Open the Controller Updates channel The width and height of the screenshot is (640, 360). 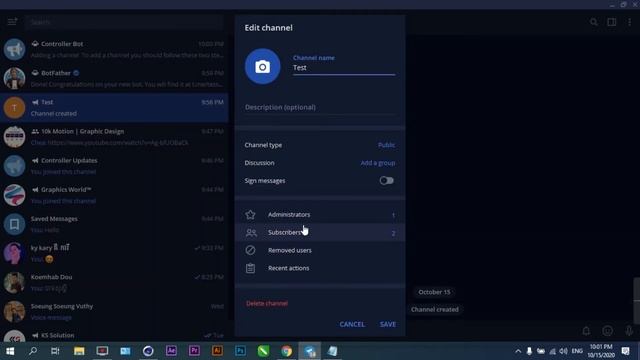(x=114, y=166)
